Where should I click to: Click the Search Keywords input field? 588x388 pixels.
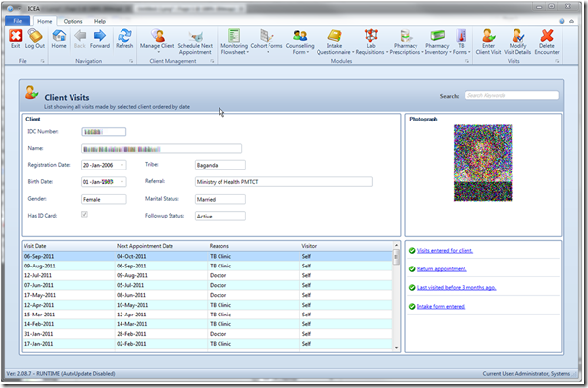pos(512,96)
